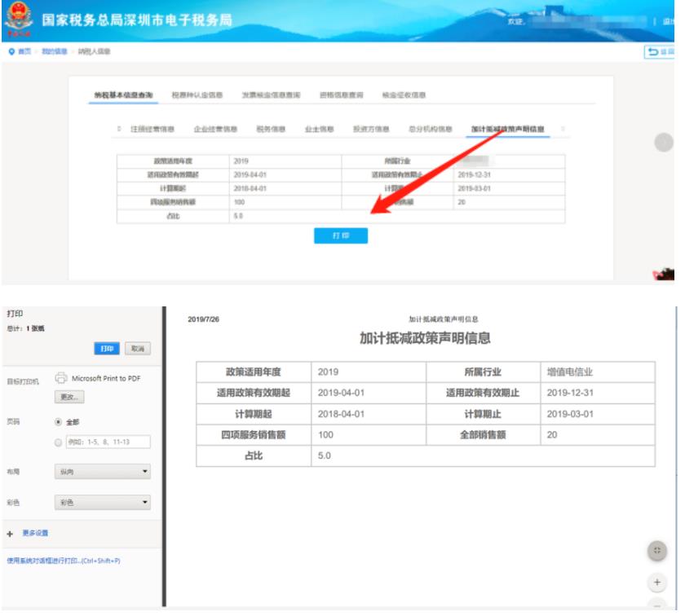Click the printer icon beside Microsoft Print to PDF

click(x=61, y=378)
